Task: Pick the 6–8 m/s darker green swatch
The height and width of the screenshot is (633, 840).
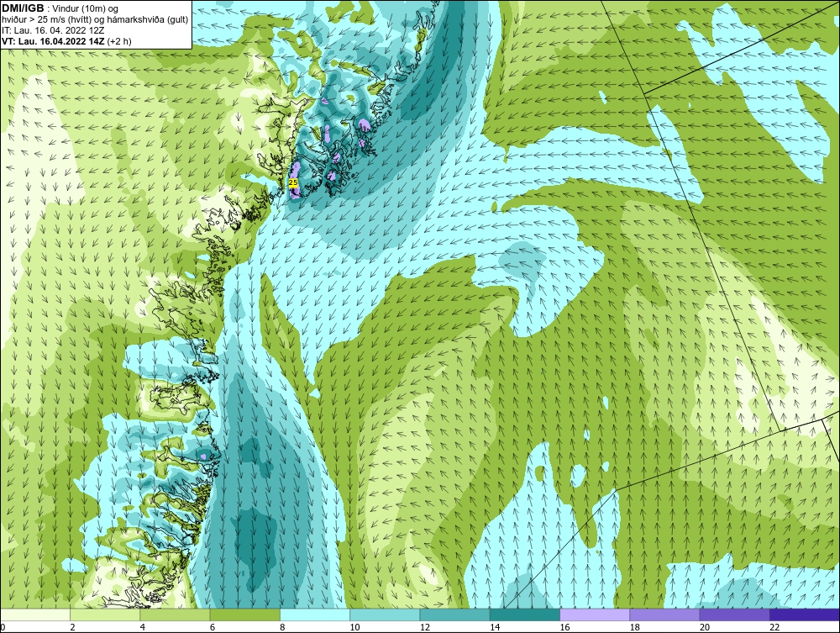Action: click(x=244, y=615)
